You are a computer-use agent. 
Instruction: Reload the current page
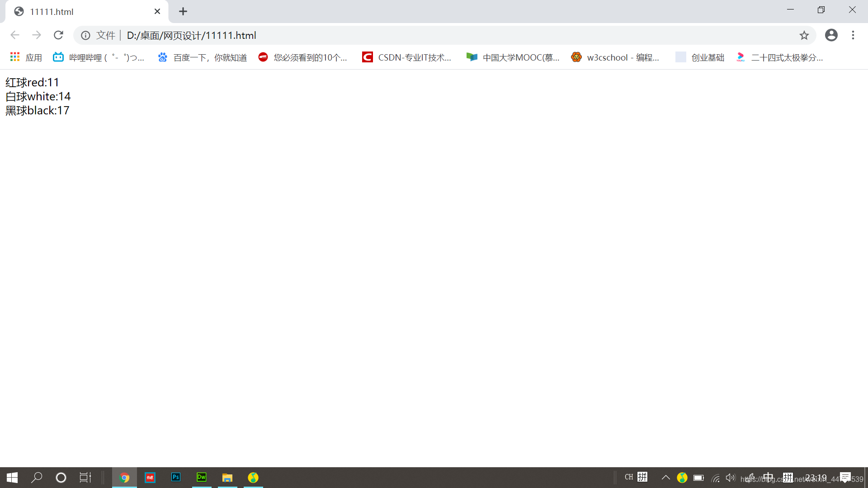(x=58, y=35)
